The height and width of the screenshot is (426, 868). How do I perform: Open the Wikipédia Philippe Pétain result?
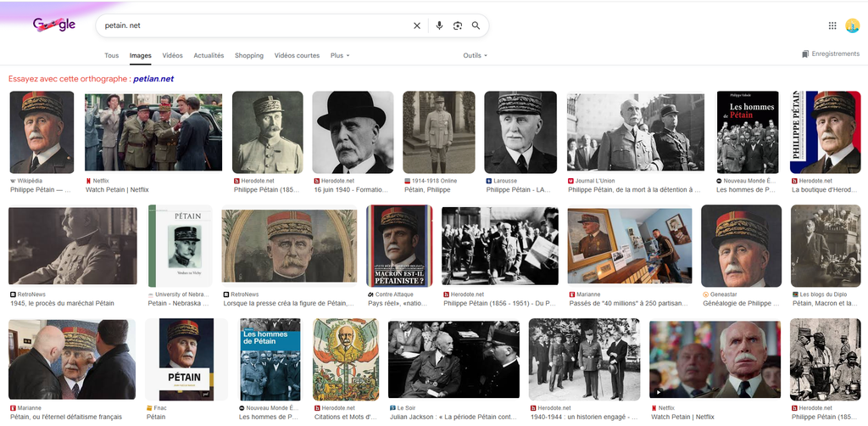[x=42, y=132]
